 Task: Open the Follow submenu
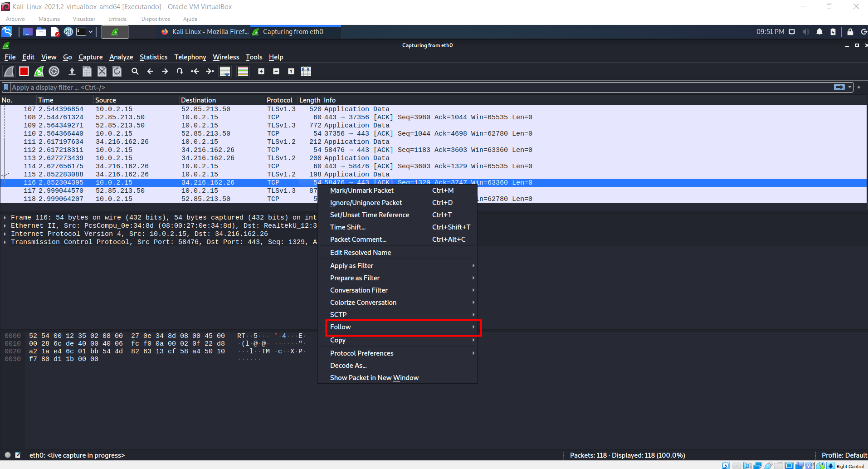(402, 327)
